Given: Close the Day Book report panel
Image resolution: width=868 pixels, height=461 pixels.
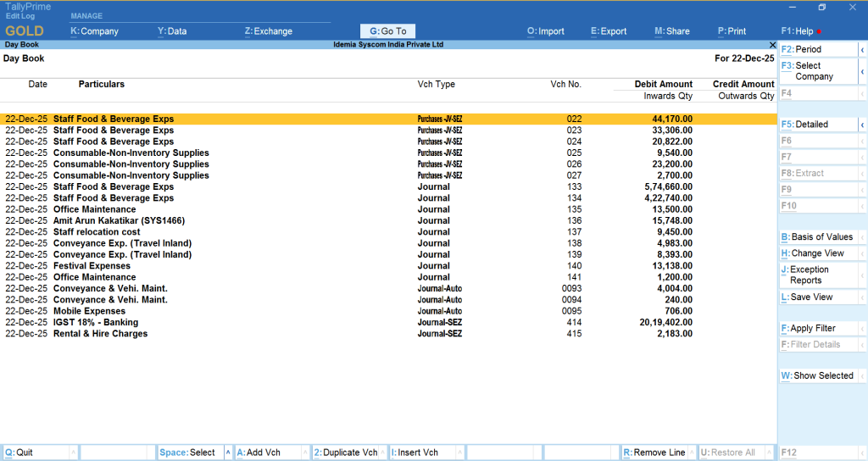Looking at the screenshot, I should [771, 44].
